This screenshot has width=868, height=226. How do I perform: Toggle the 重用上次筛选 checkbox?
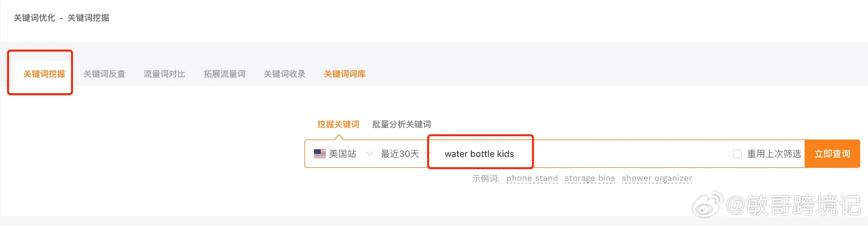(737, 154)
